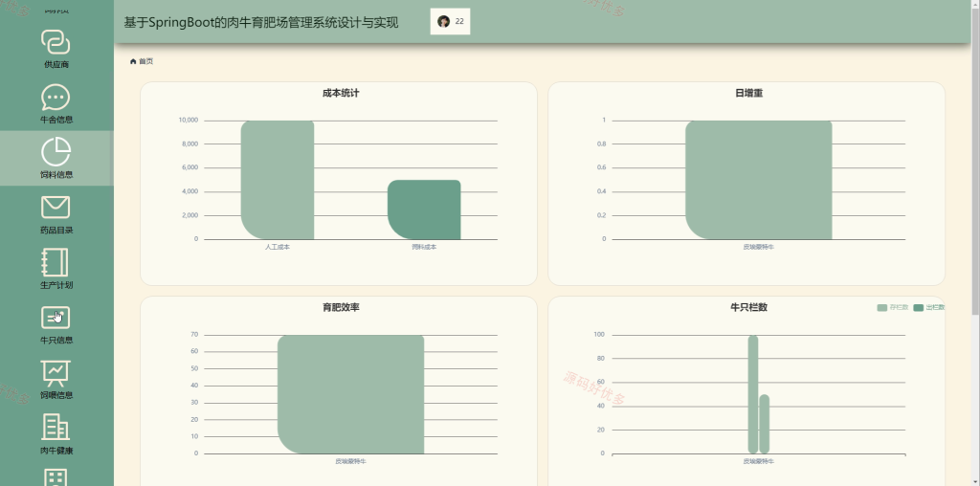Toggle the 出栏数 legend swatch
This screenshot has height=486, width=980.
click(x=918, y=307)
